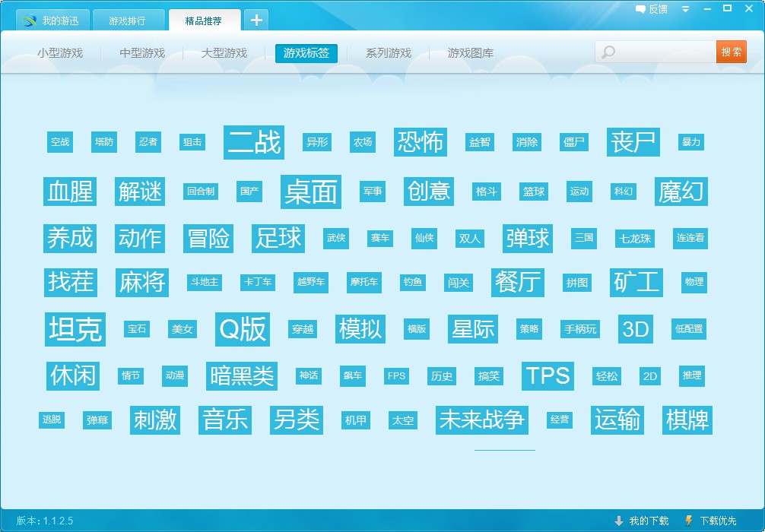765x532 pixels.
Task: Click the 下载优先 lightning option
Action: tap(711, 521)
